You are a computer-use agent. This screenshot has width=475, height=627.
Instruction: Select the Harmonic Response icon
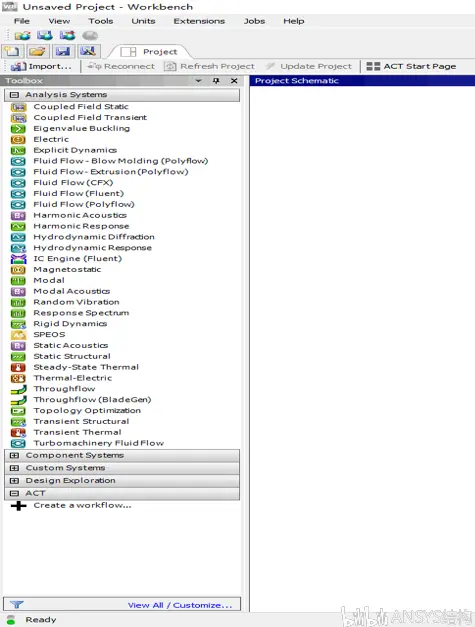coord(18,226)
